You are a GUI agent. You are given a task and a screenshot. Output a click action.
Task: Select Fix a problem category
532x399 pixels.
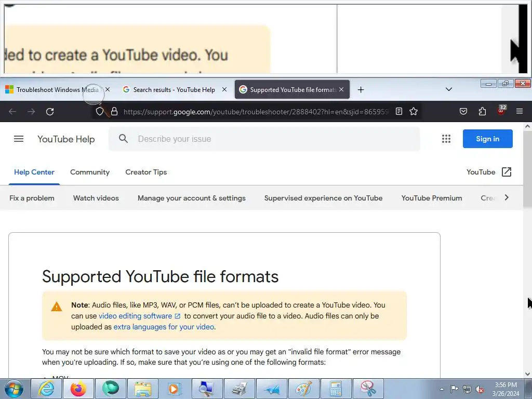pos(32,198)
